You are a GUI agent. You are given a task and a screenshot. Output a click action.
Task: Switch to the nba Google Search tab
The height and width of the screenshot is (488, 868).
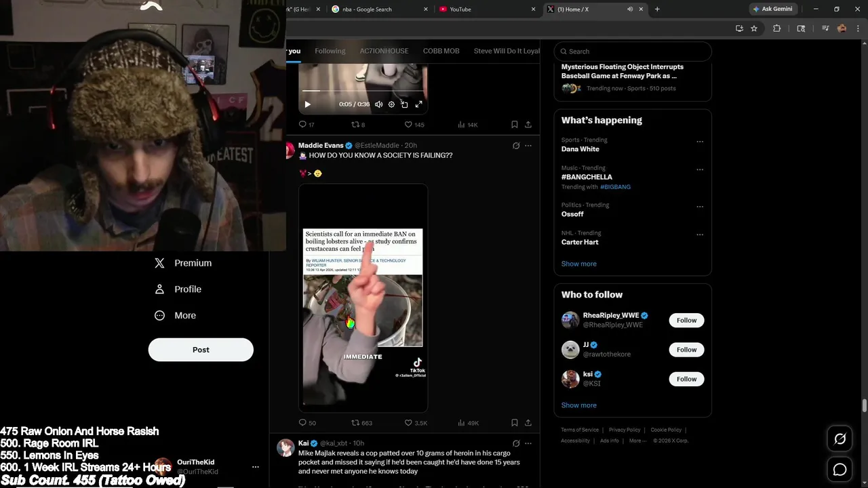[380, 9]
